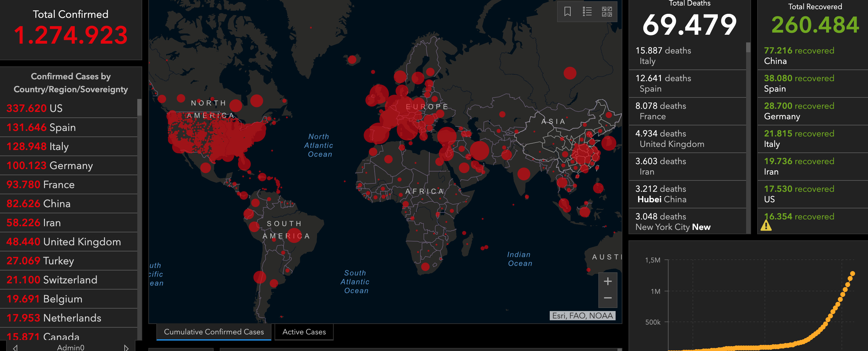
Task: Click Esri, FAO, NOAA attribution
Action: [582, 316]
